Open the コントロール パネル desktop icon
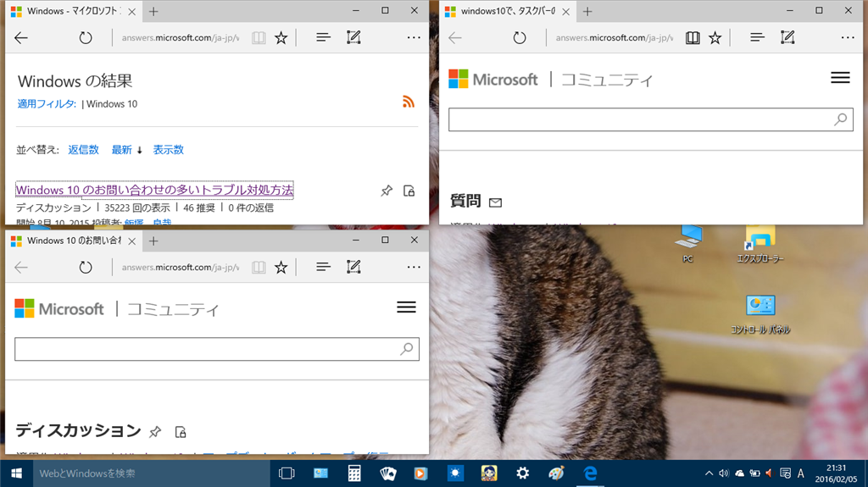Viewport: 868px width, 487px height. 760,315
